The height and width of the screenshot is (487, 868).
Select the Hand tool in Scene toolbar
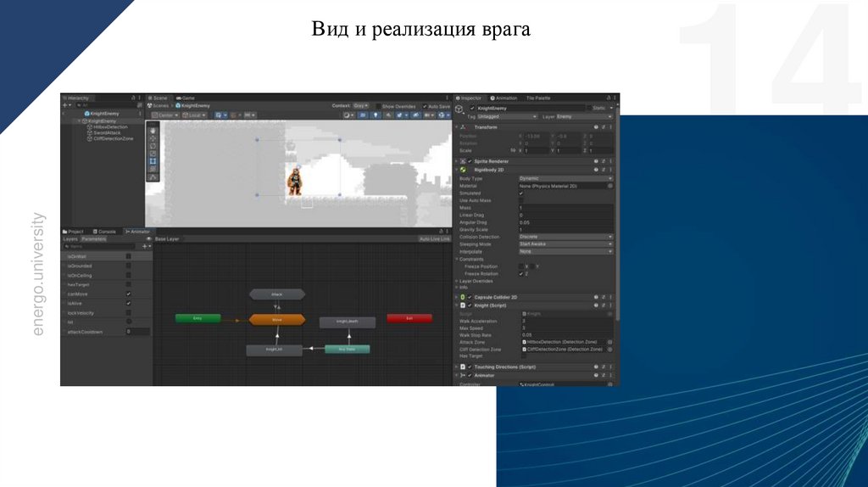[x=153, y=131]
